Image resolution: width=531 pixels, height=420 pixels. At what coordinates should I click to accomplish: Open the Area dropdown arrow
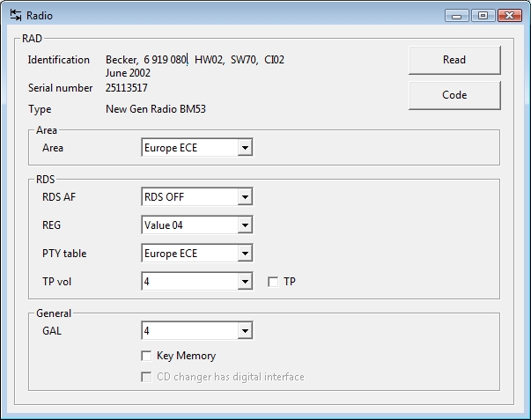click(245, 148)
